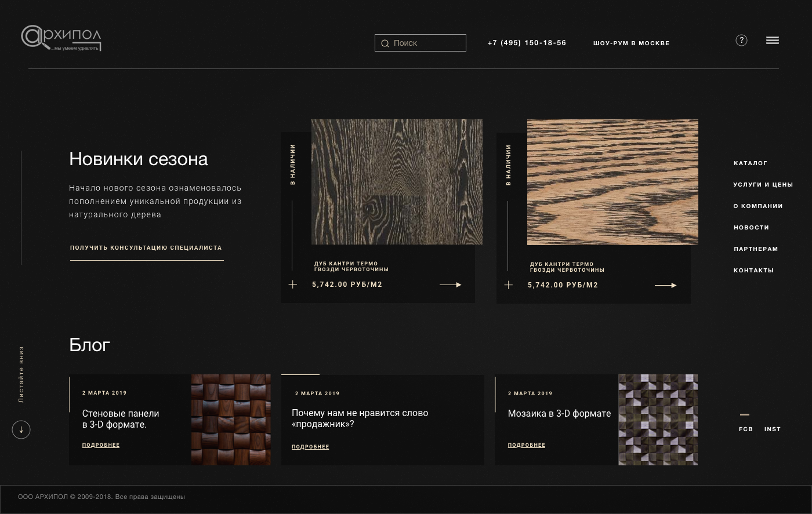Open the О компании section
The image size is (812, 514).
[758, 206]
